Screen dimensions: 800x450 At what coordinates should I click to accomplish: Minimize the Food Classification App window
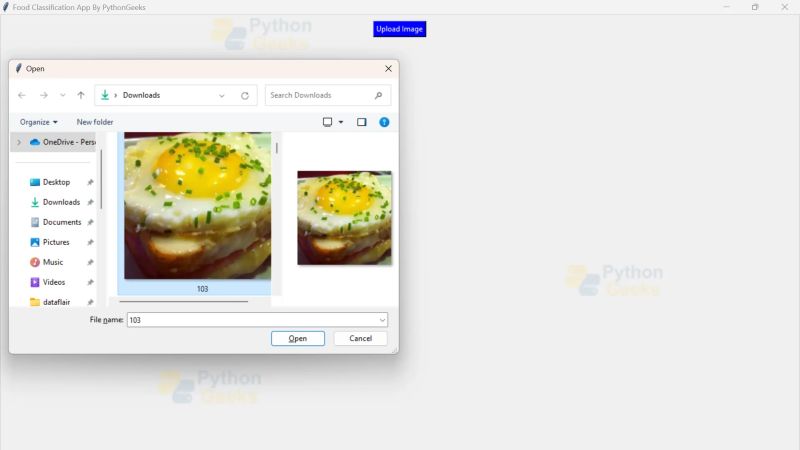click(727, 7)
